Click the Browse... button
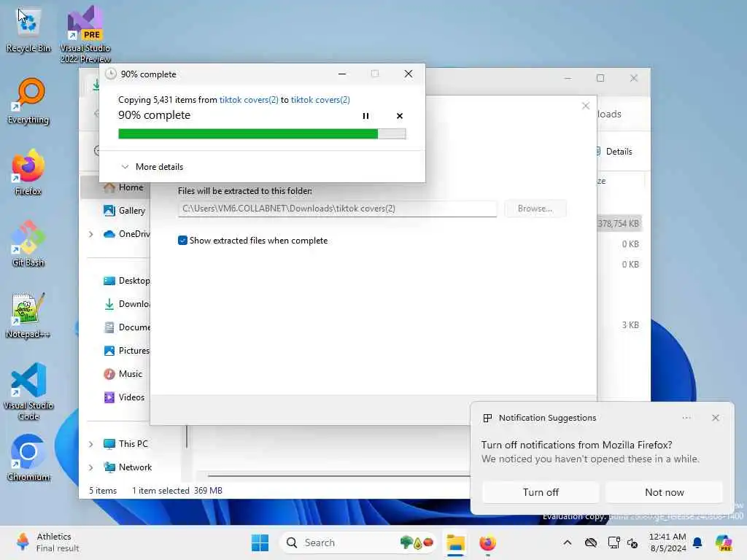Viewport: 747px width, 560px height. pyautogui.click(x=535, y=209)
